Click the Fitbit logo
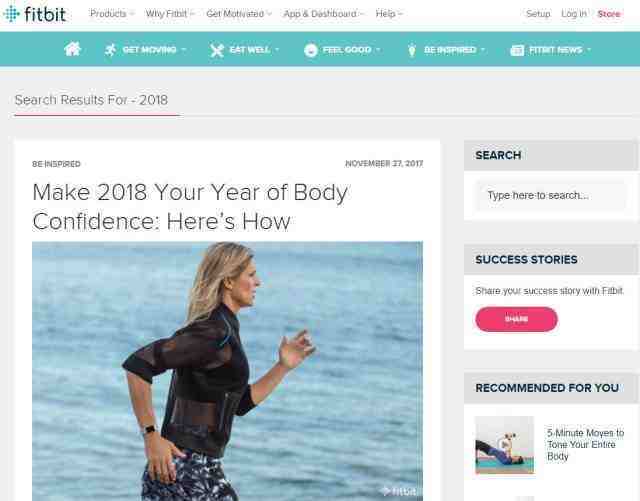The image size is (640, 501). 34,14
